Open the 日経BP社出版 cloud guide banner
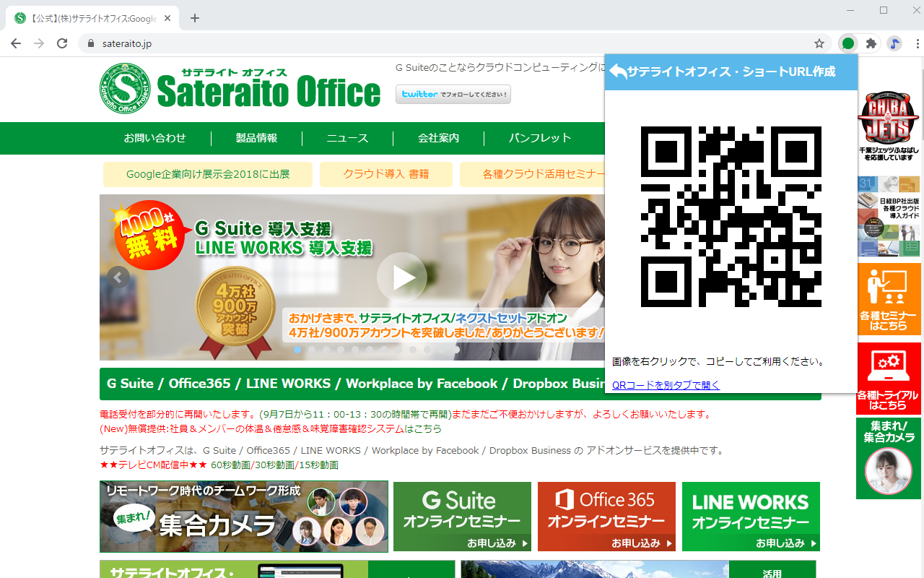The width and height of the screenshot is (924, 578). (x=889, y=217)
